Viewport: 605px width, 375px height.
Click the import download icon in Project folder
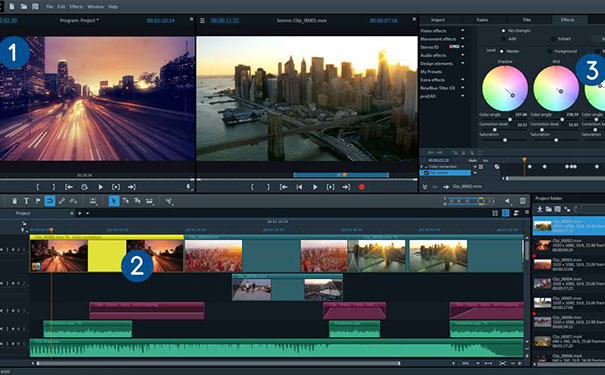pos(540,209)
